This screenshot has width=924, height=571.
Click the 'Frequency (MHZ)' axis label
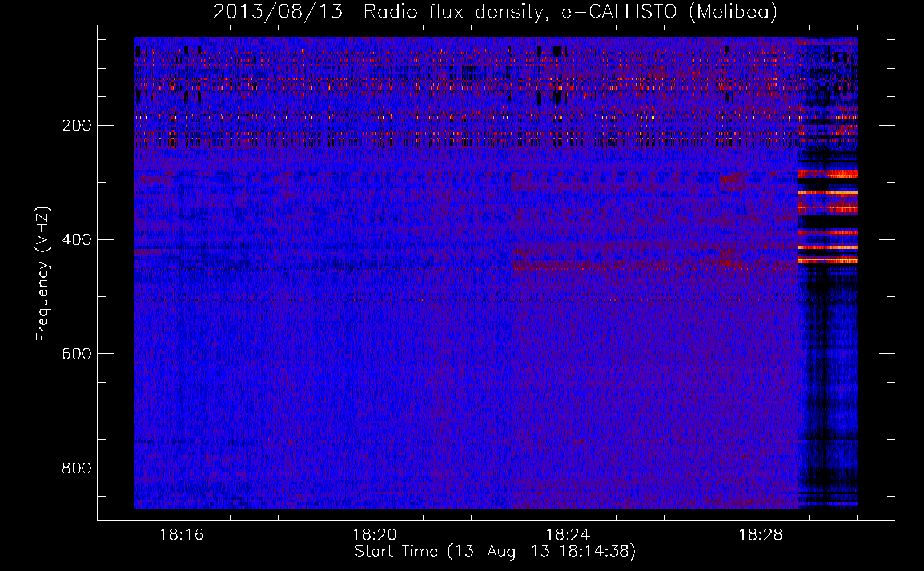tap(43, 274)
